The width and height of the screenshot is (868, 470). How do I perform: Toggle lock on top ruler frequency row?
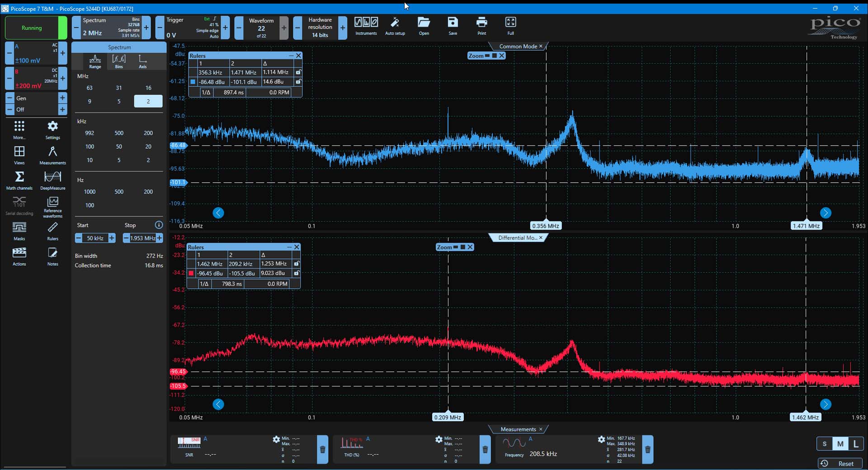298,72
